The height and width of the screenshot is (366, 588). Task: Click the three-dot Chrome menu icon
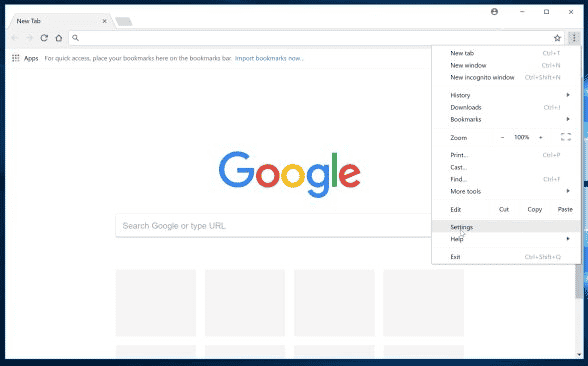click(574, 38)
